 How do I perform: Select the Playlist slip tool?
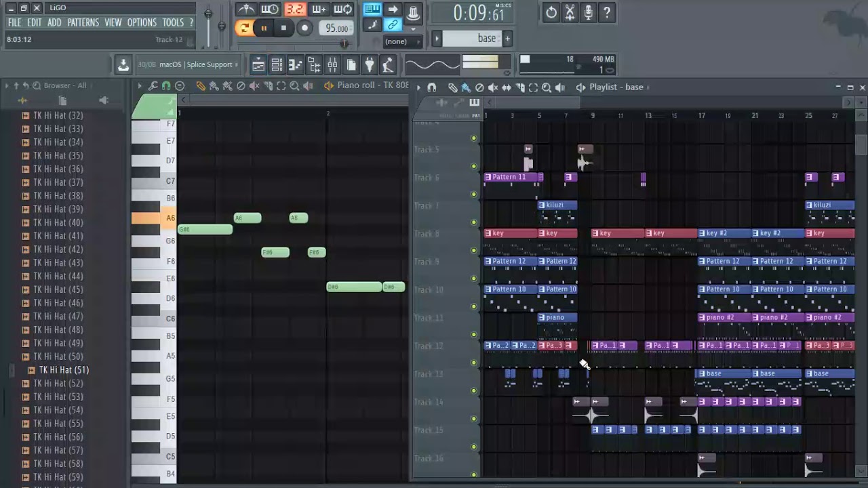(x=507, y=87)
